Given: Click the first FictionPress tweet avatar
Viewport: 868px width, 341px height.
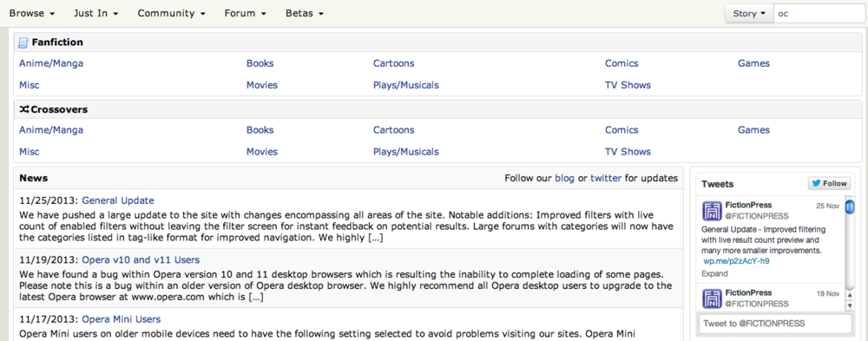Looking at the screenshot, I should (x=712, y=211).
